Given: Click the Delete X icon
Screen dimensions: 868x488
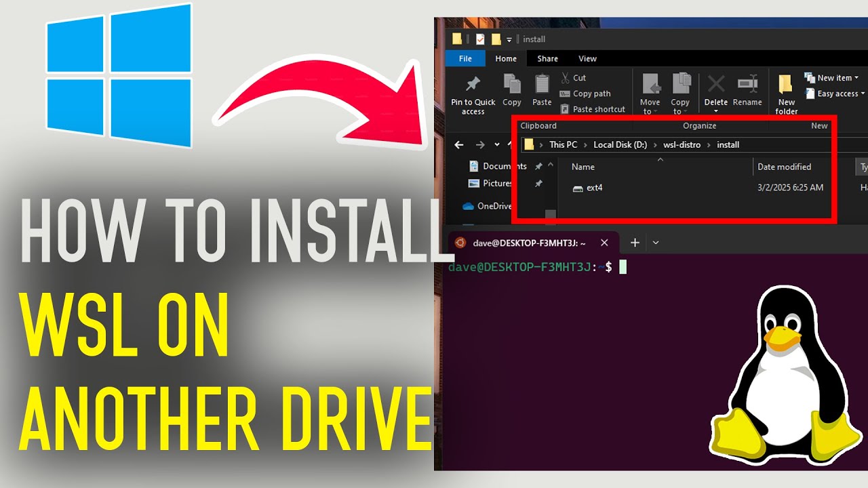Looking at the screenshot, I should pos(716,84).
